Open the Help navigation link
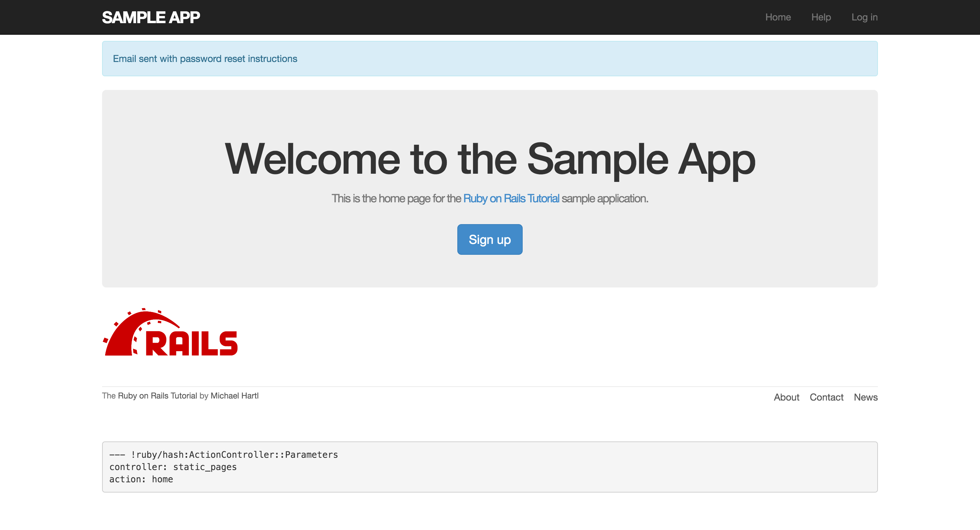980x530 pixels. click(821, 17)
